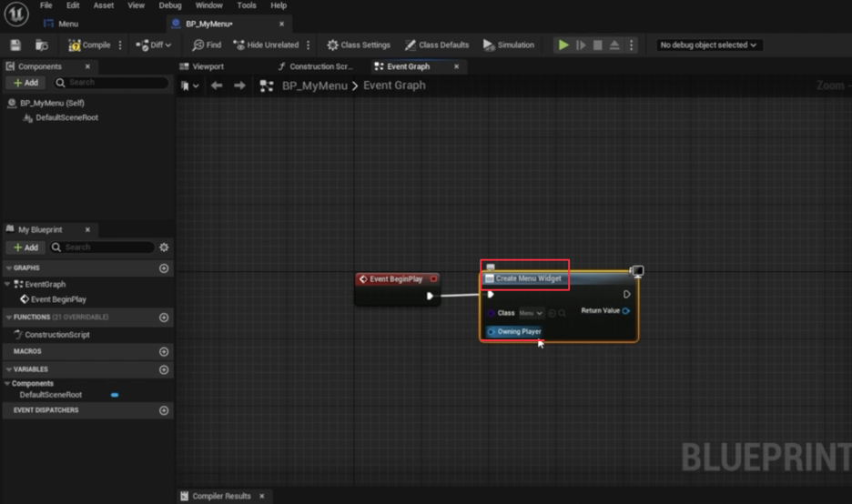Click the Components search field
This screenshot has width=852, height=504.
(111, 83)
